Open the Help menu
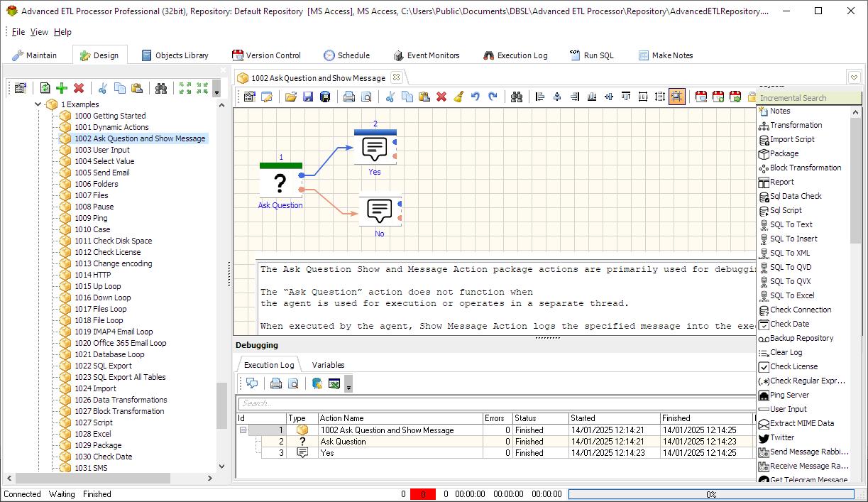This screenshot has width=868, height=502. (62, 32)
